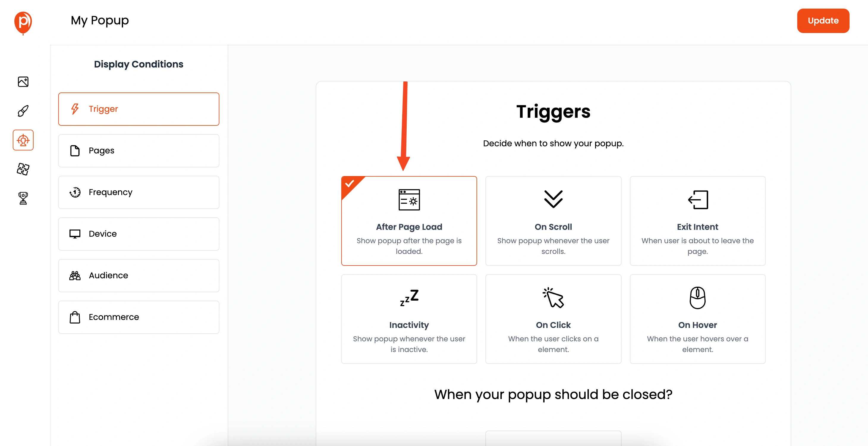Click the puzzle/integrations icon in sidebar
Screen dimensions: 868x446
click(23, 169)
